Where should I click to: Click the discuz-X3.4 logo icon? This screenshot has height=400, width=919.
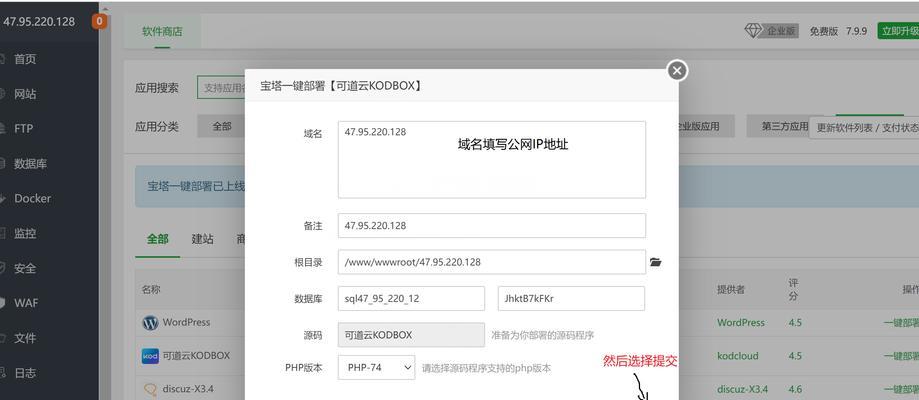[x=150, y=389]
